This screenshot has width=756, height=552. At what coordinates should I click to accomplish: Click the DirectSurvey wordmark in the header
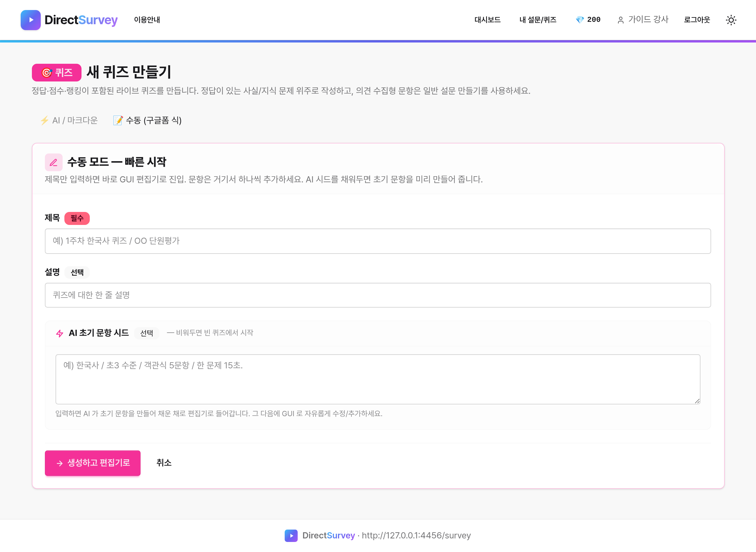click(x=81, y=20)
